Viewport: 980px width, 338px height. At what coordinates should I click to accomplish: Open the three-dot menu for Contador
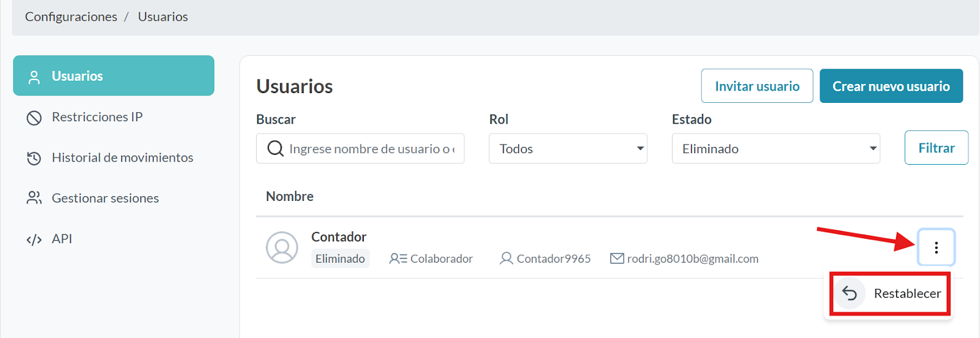click(936, 247)
